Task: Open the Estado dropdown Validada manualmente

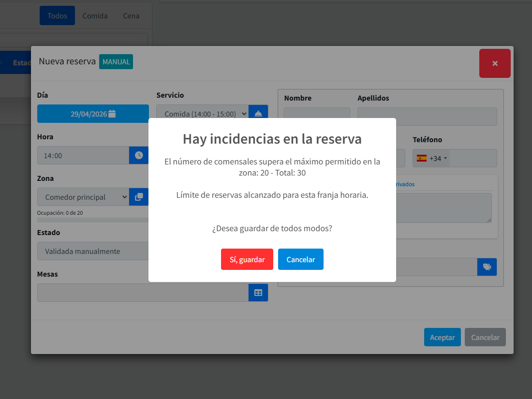Action: [93, 251]
